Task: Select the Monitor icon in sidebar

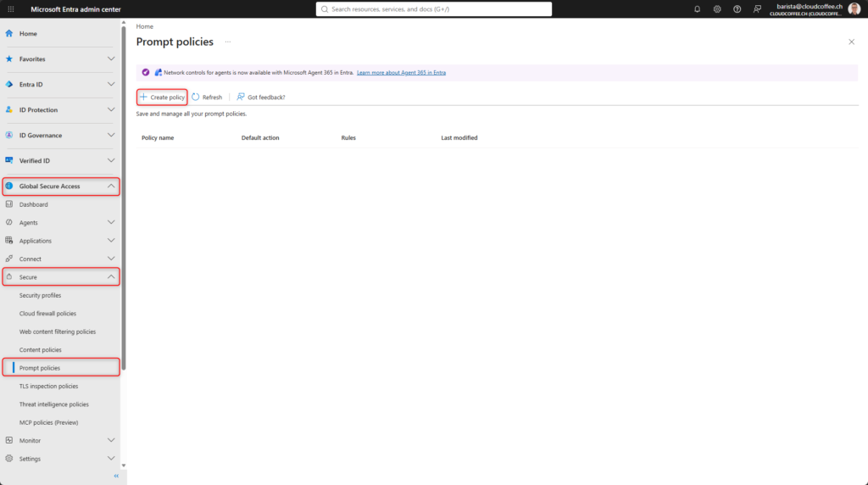Action: click(x=8, y=440)
